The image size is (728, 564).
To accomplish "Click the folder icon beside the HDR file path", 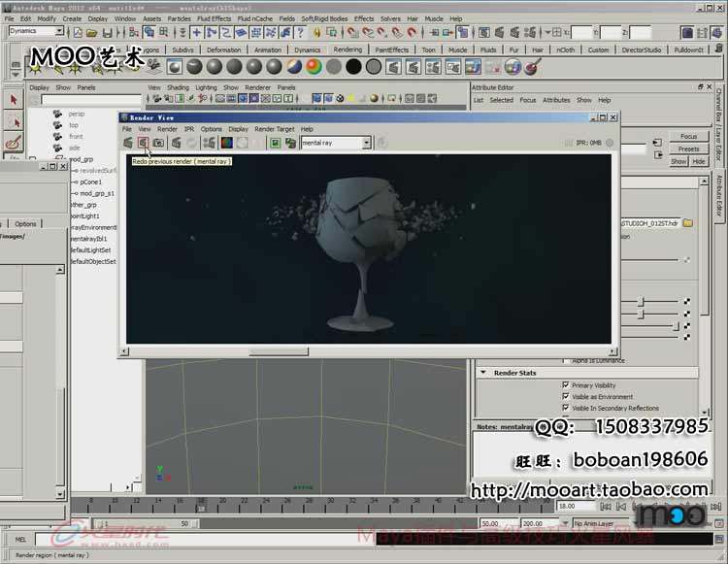I will (x=687, y=223).
